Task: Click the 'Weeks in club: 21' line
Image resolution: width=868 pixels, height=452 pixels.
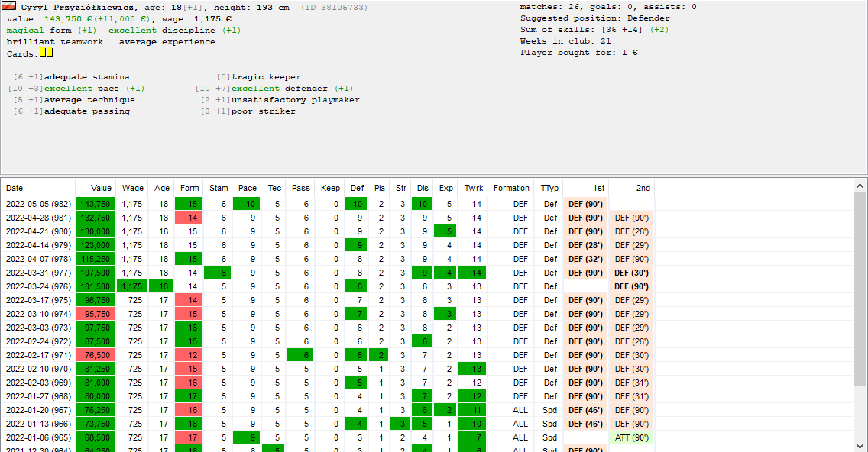Action: click(565, 41)
